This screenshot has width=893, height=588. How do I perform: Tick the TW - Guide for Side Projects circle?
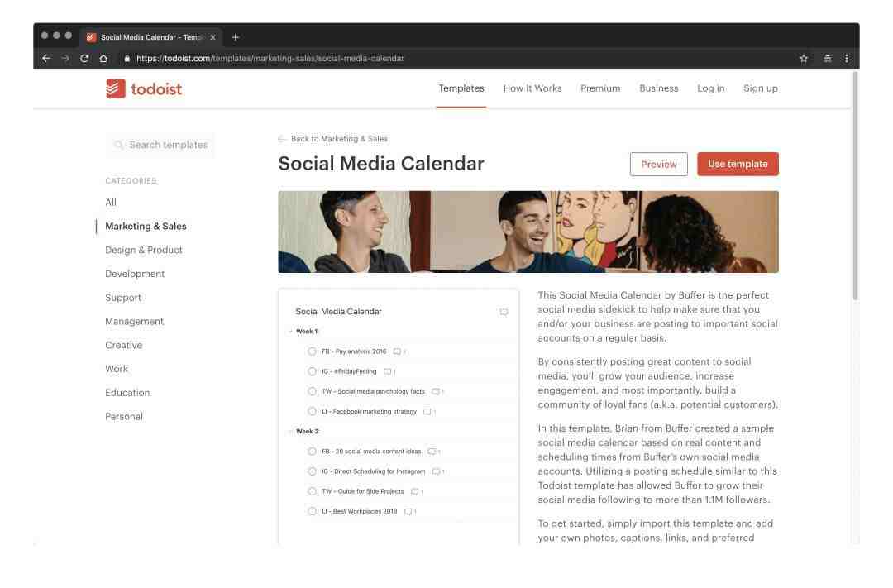click(x=312, y=491)
